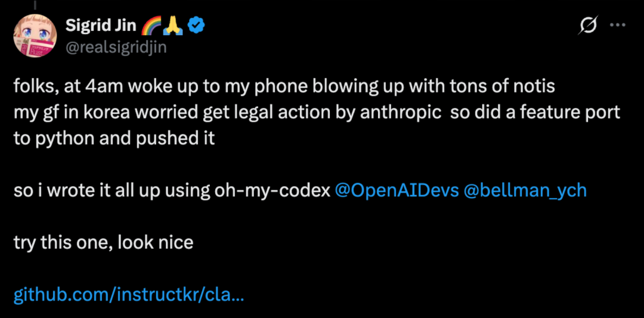Click the rainbow emoji beside the name

coord(148,25)
